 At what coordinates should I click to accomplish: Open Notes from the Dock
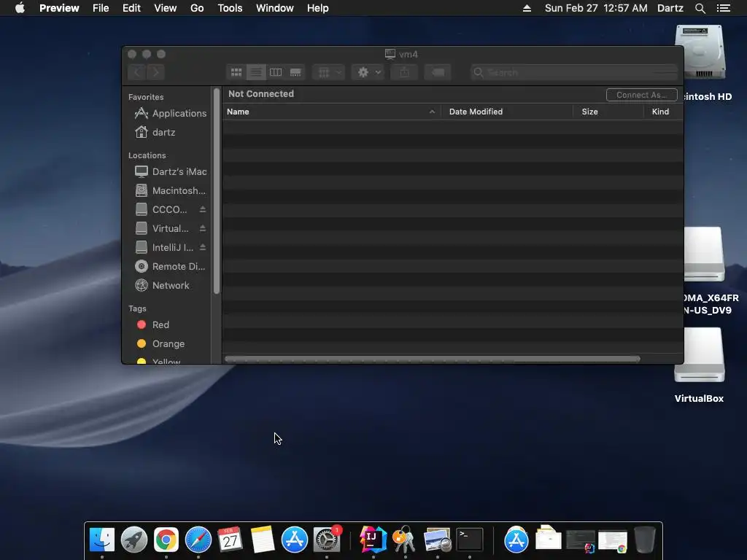[263, 540]
